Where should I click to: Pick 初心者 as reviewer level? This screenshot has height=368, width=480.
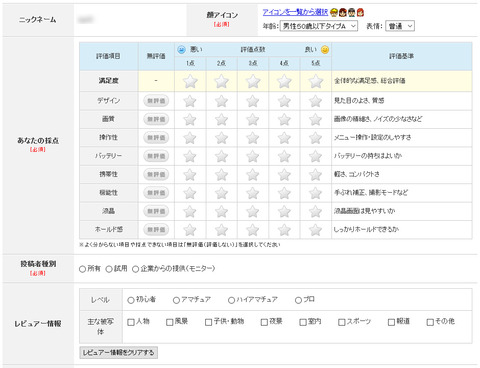tap(131, 300)
